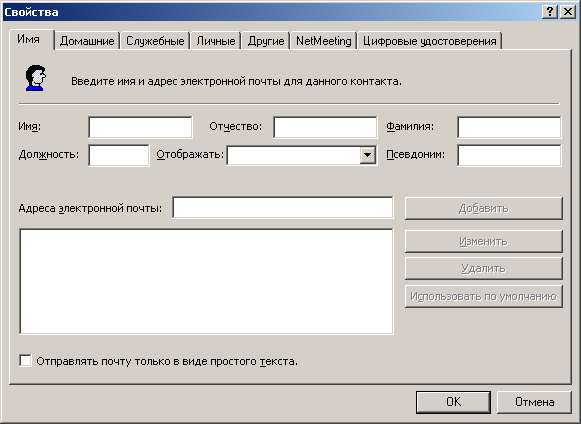Expand the Отображать dropdown arrow
The image size is (581, 424).
click(x=367, y=155)
